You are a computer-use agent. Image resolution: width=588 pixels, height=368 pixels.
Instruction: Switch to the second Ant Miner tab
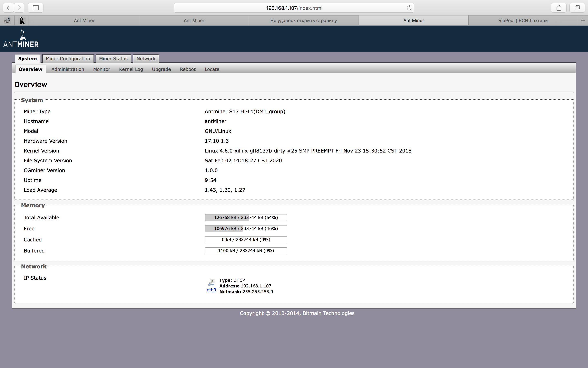194,20
